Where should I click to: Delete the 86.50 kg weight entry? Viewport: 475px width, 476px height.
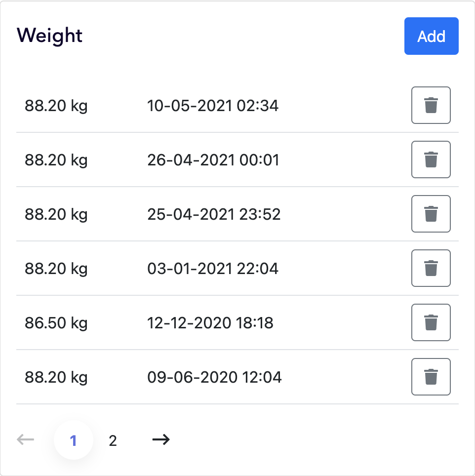coord(431,322)
